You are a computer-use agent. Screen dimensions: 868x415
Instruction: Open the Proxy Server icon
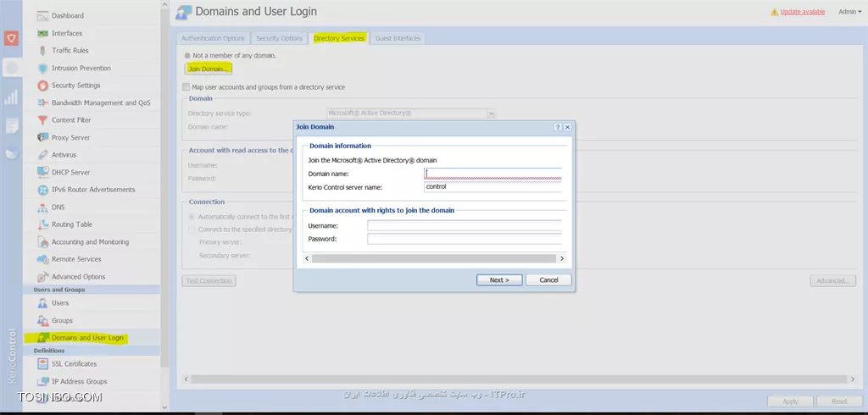(43, 137)
